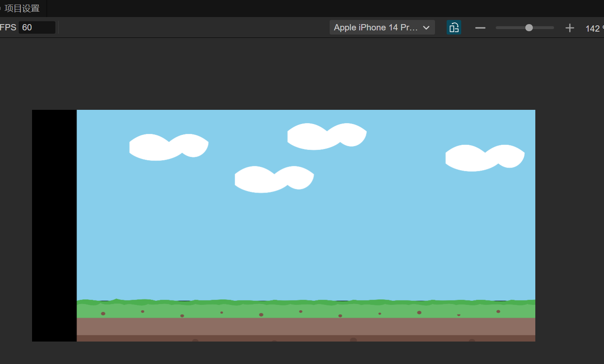
Task: Toggle the device orientation rotate icon
Action: 454,27
